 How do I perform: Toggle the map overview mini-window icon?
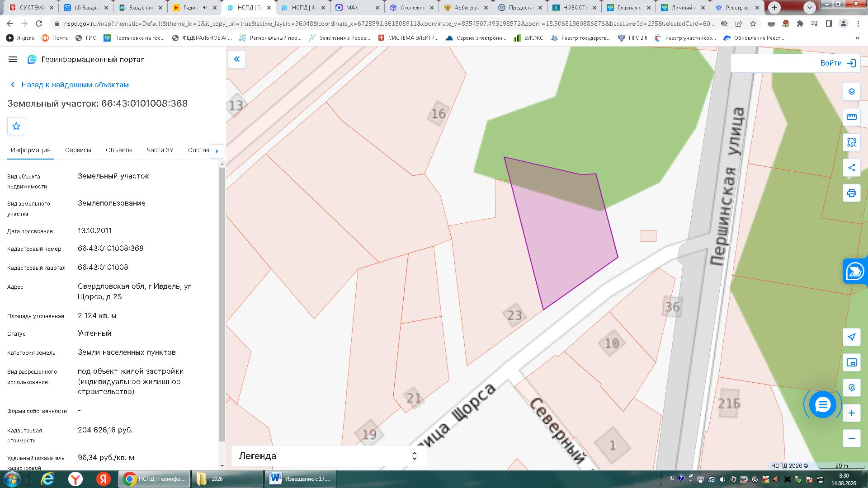click(852, 362)
